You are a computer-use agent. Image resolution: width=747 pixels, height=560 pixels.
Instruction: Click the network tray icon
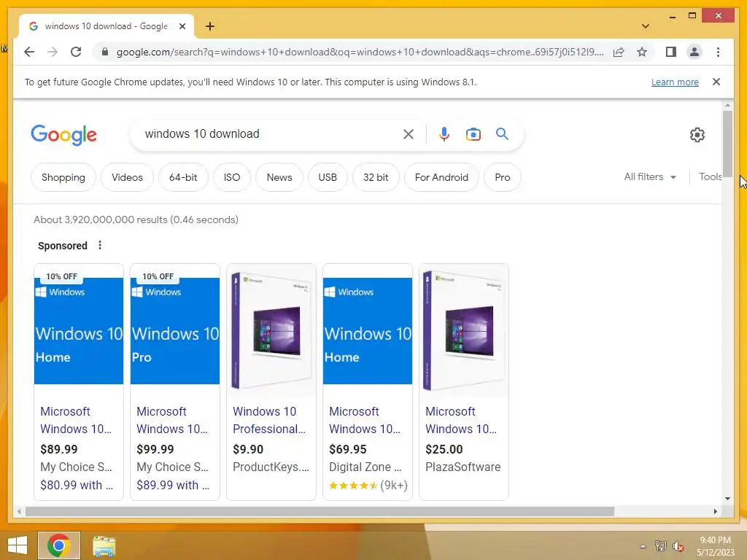[660, 546]
